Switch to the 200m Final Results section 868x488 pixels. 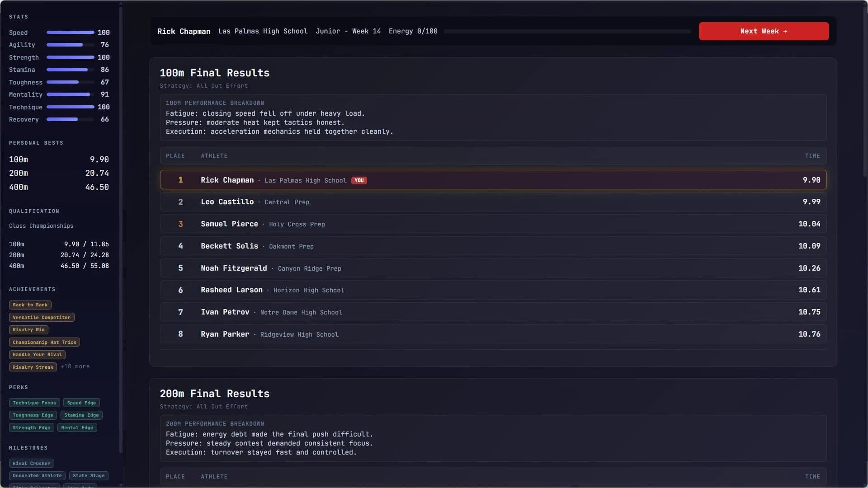(x=215, y=394)
